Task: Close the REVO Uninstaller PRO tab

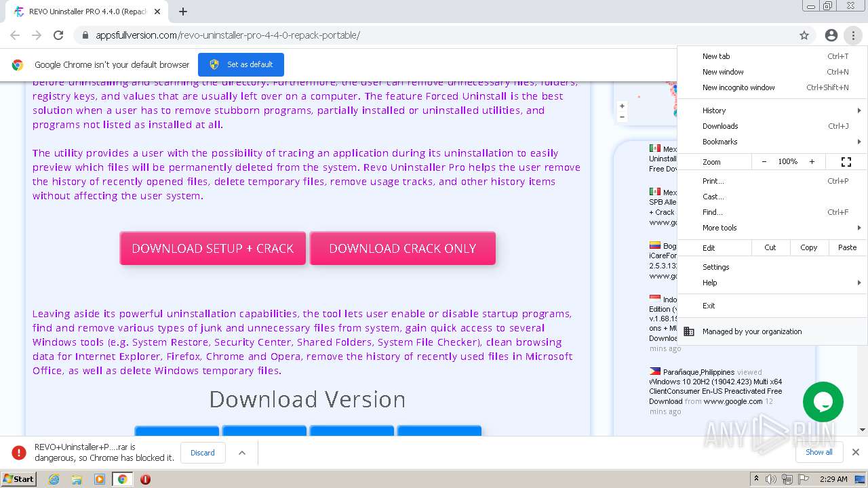Action: 157,12
